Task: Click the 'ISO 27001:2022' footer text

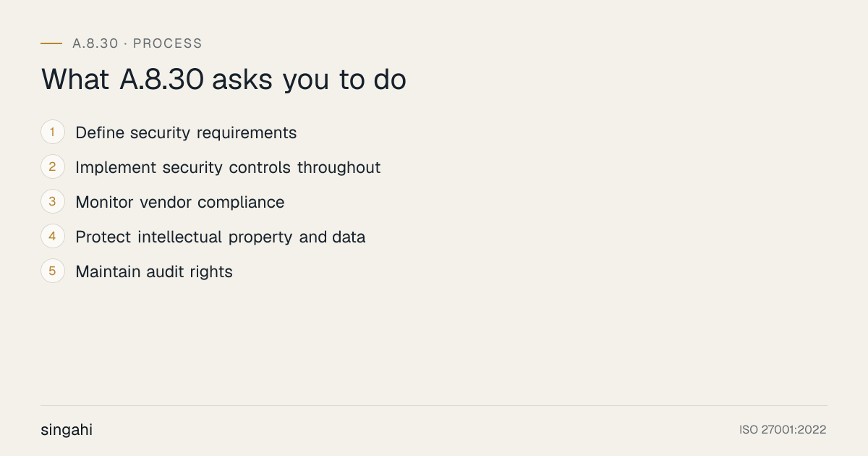Action: [783, 430]
